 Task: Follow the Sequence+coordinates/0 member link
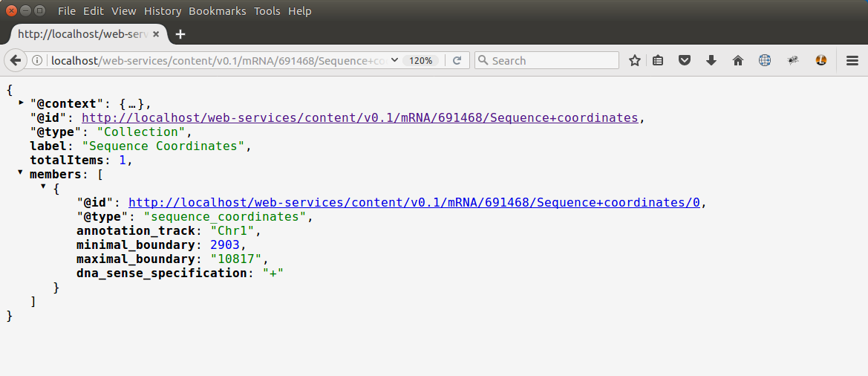coord(414,202)
